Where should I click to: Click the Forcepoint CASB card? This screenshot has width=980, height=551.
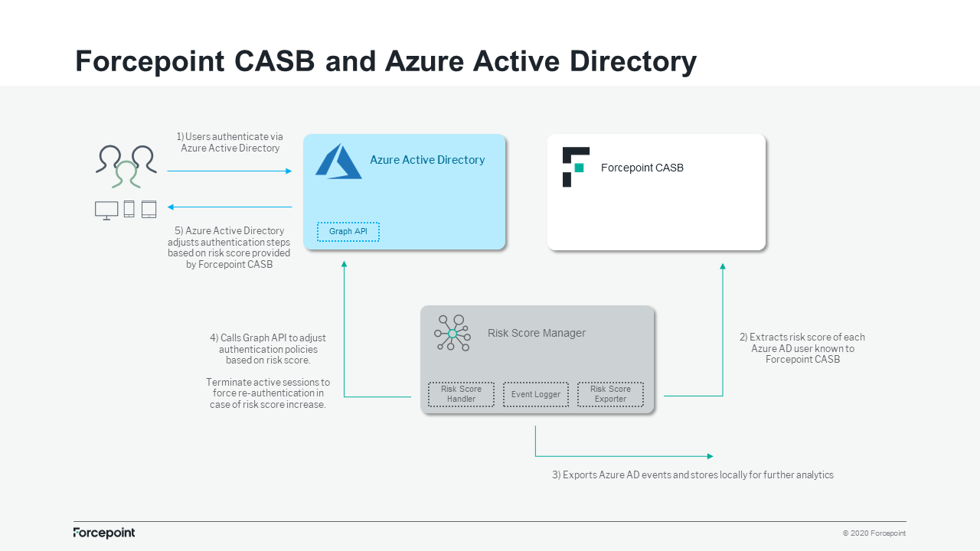point(656,191)
